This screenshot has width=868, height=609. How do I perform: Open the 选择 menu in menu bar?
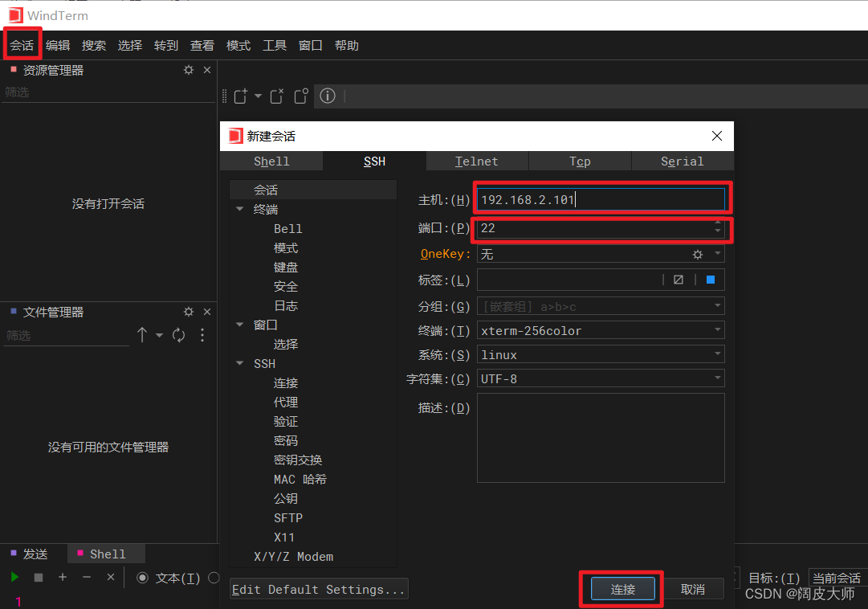(x=129, y=46)
